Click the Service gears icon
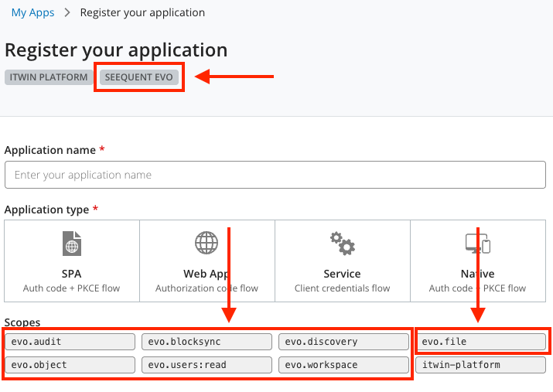Viewport: 553px width, 392px height. (x=342, y=244)
